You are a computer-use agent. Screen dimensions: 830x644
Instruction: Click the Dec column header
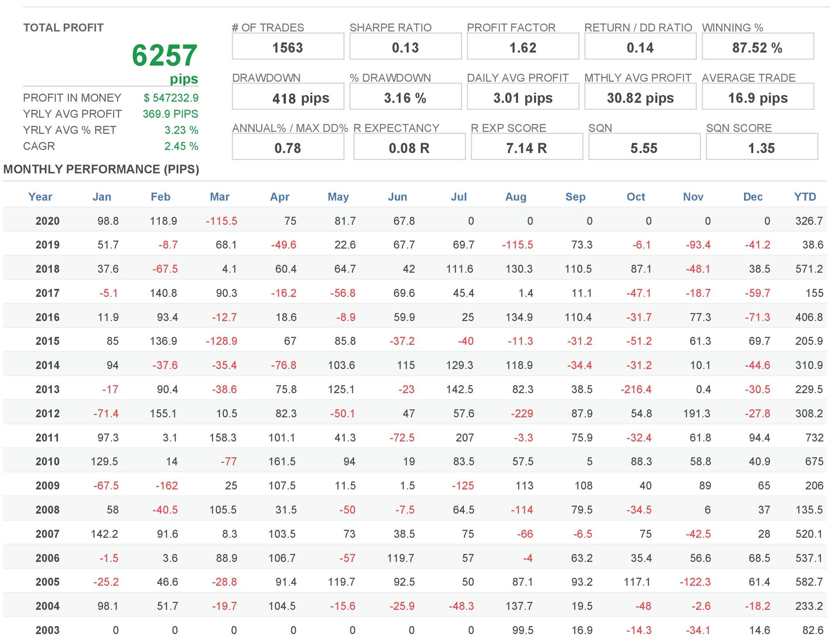click(x=752, y=197)
